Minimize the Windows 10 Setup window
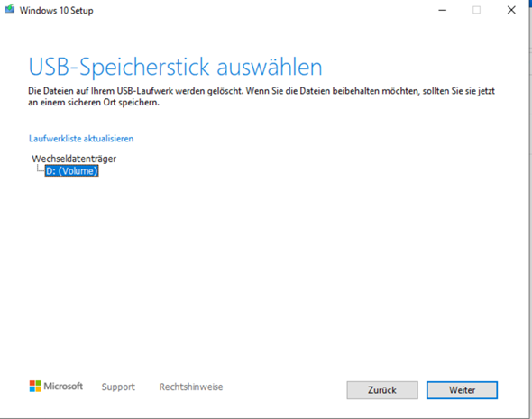Image resolution: width=532 pixels, height=419 pixels. (x=442, y=10)
